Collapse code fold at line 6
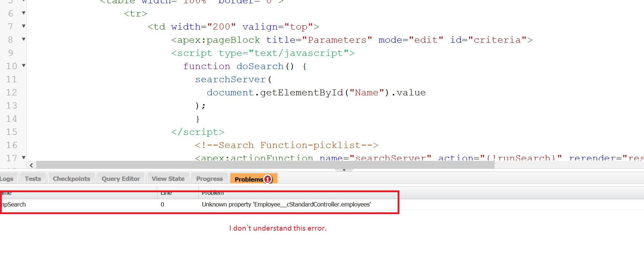This screenshot has height=273, width=644. 24,13
